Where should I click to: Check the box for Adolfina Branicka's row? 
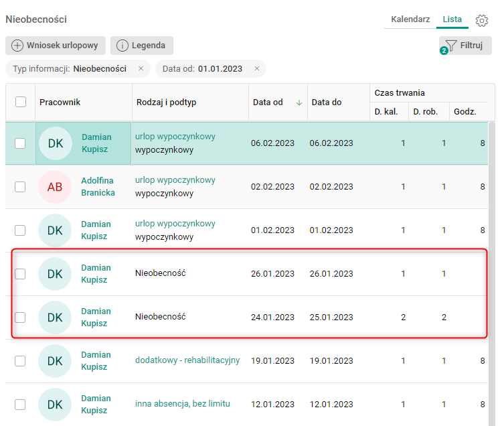coord(20,187)
